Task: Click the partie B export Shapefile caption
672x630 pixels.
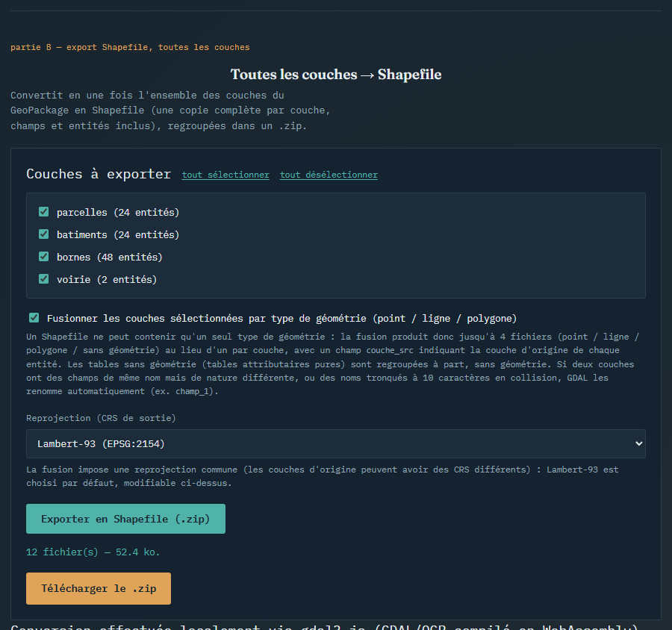Action: pyautogui.click(x=130, y=47)
